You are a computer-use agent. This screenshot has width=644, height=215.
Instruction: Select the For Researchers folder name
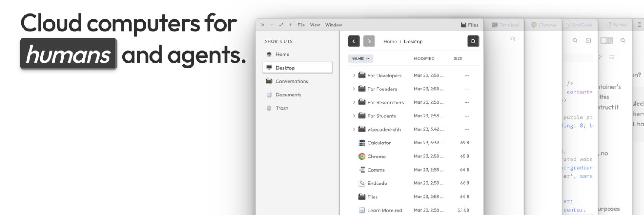pyautogui.click(x=386, y=102)
